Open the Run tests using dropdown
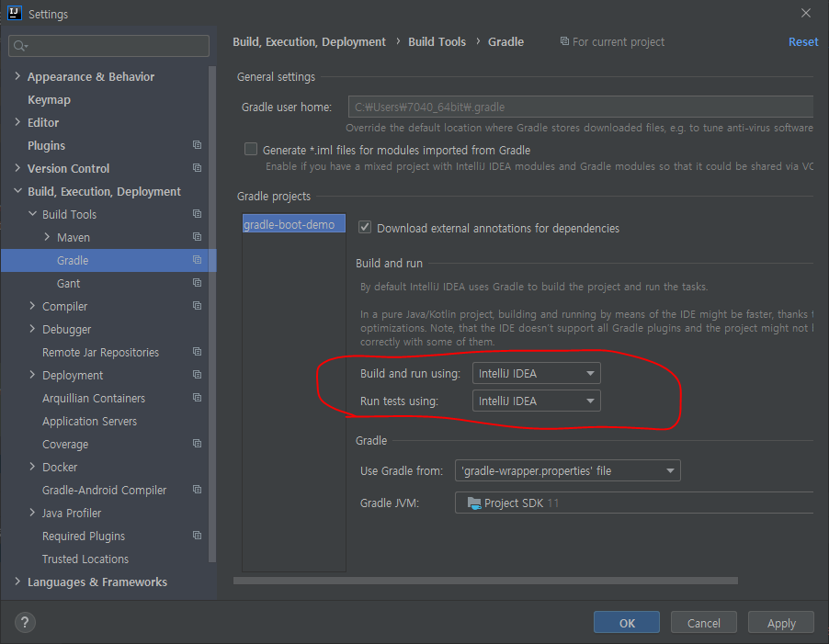This screenshot has height=644, width=829. coord(536,401)
